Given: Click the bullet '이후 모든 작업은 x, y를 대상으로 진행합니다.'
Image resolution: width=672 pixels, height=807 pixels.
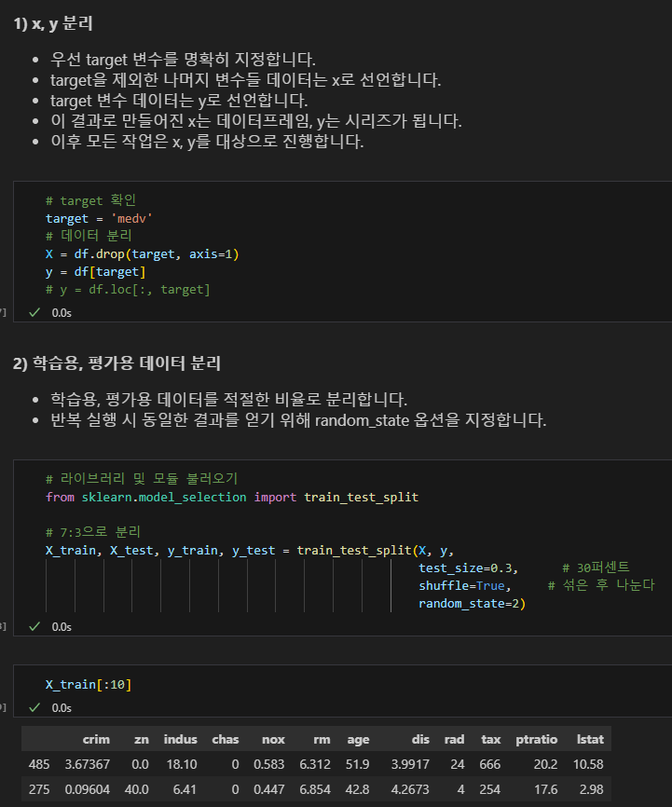Looking at the screenshot, I should click(x=207, y=142).
